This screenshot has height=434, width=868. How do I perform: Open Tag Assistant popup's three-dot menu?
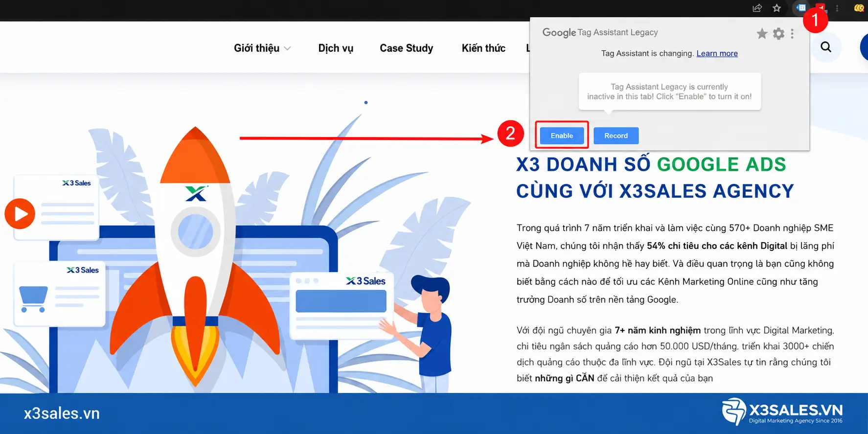point(792,33)
